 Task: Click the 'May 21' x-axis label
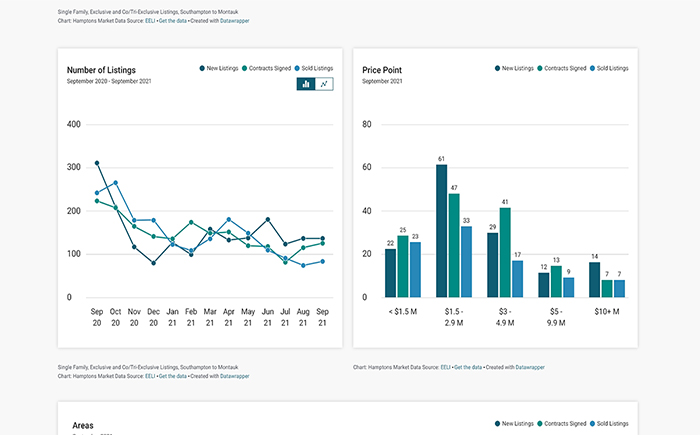coord(248,317)
